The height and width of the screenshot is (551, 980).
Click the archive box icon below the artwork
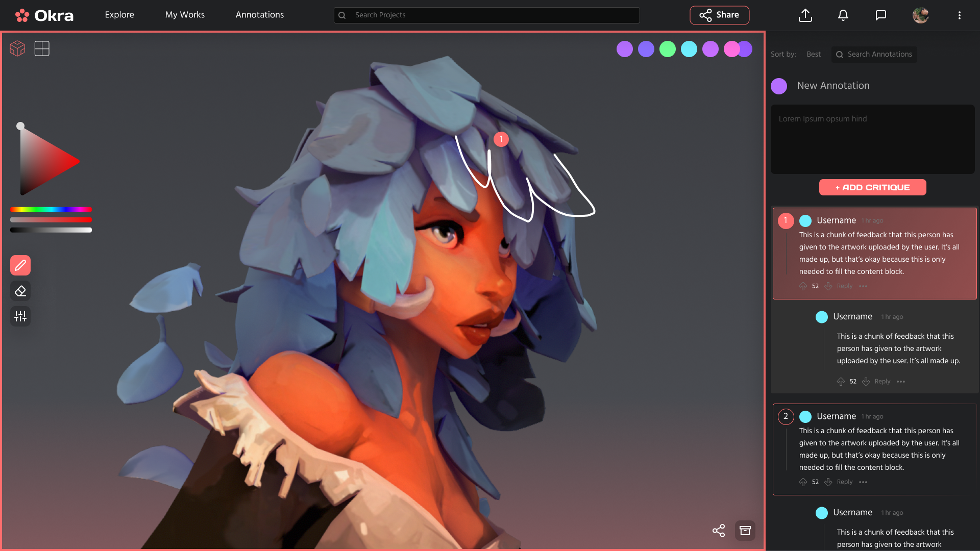(x=745, y=531)
